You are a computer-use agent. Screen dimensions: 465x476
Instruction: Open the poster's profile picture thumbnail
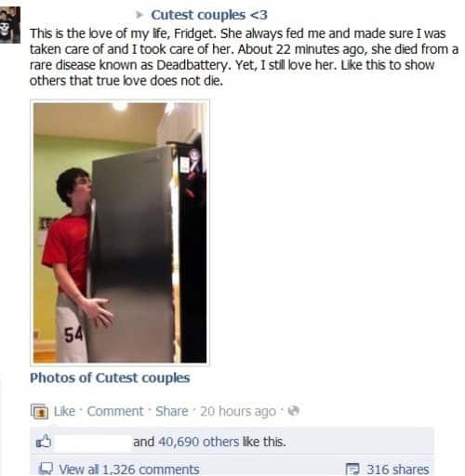pyautogui.click(x=10, y=25)
